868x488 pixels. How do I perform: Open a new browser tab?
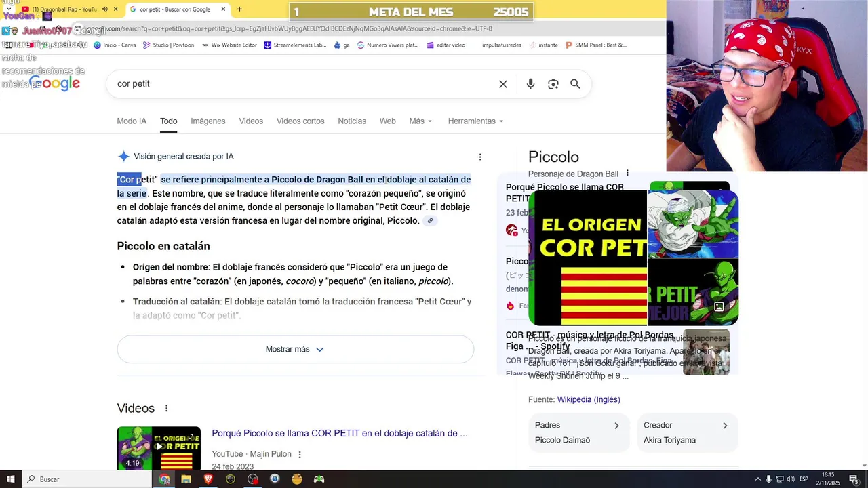point(239,9)
